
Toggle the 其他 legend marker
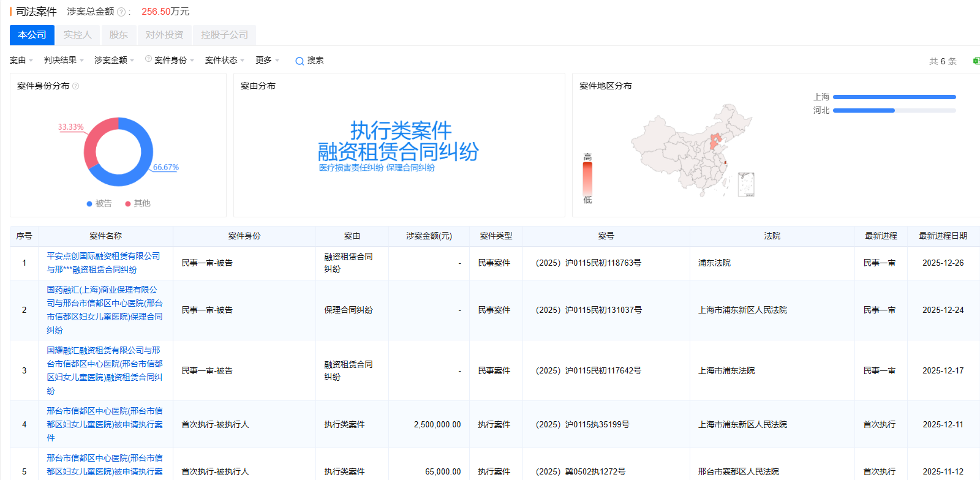[x=128, y=204]
